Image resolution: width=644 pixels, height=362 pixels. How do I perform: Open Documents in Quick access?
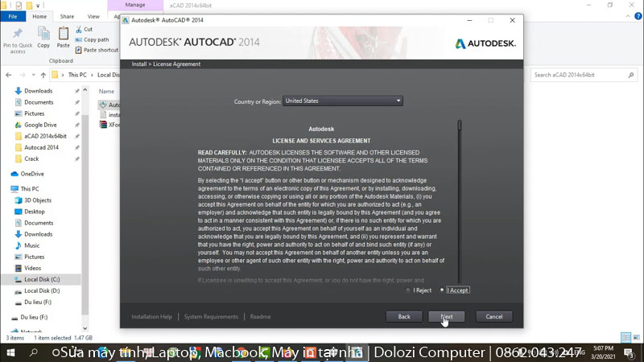tap(39, 102)
